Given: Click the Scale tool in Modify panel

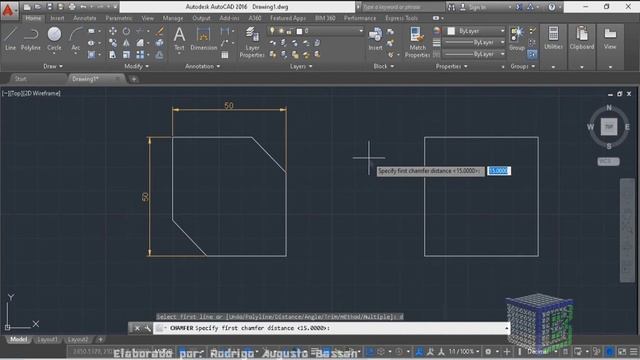Looking at the screenshot, I should 127,54.
